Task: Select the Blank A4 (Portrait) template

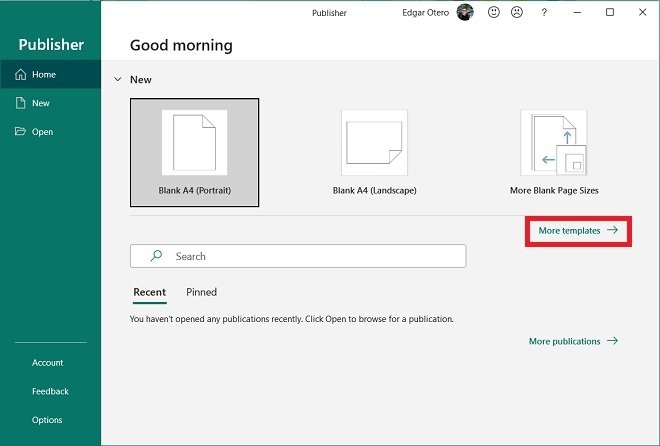Action: [194, 152]
